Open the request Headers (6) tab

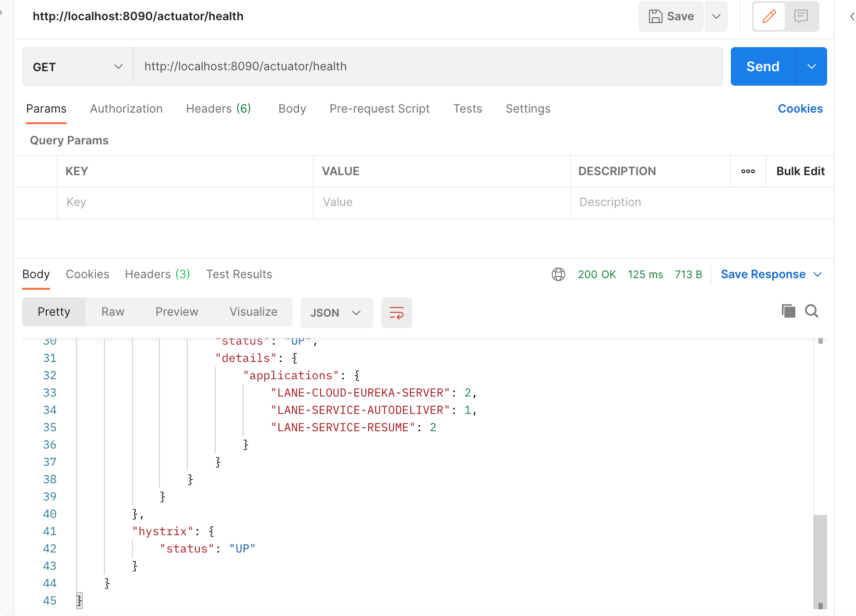(219, 109)
